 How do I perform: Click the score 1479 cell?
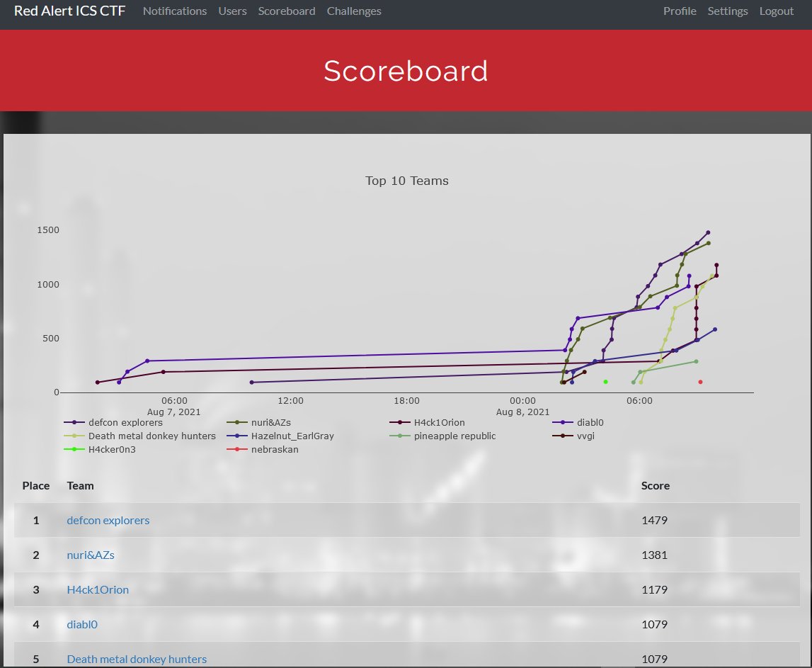(x=654, y=521)
